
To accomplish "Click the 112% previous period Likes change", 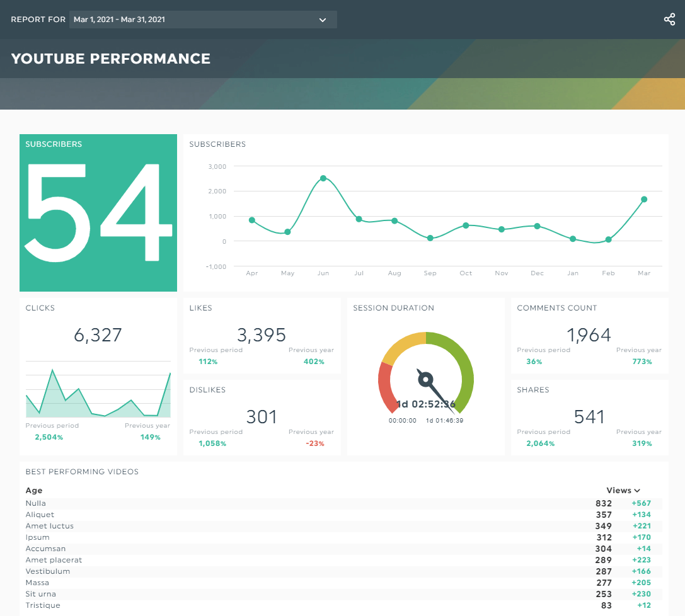I will (208, 362).
